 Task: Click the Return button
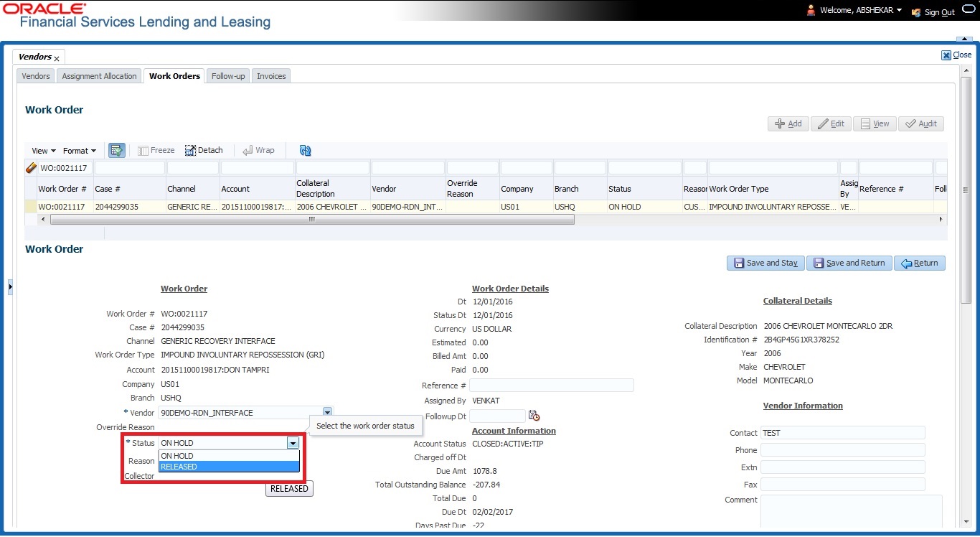tap(920, 263)
